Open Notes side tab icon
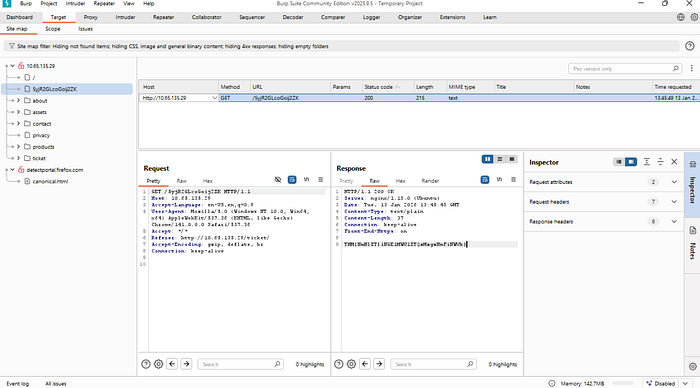 pos(692,230)
